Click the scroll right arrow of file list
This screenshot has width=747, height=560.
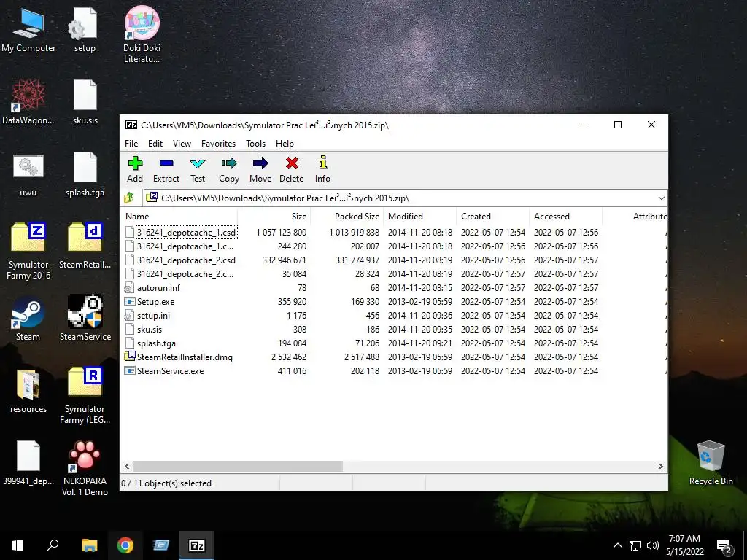[660, 466]
